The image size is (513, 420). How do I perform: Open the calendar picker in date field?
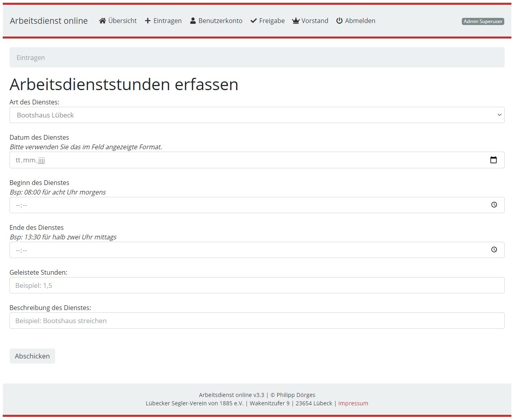tap(493, 160)
